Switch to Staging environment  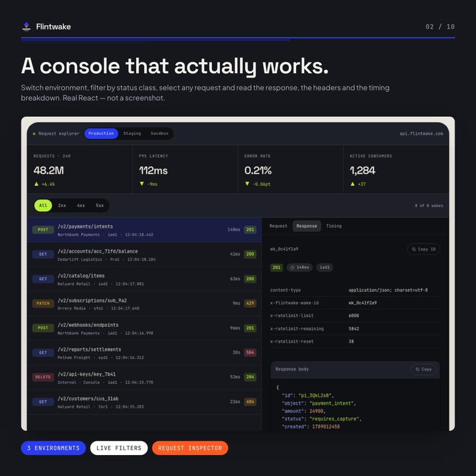[132, 134]
